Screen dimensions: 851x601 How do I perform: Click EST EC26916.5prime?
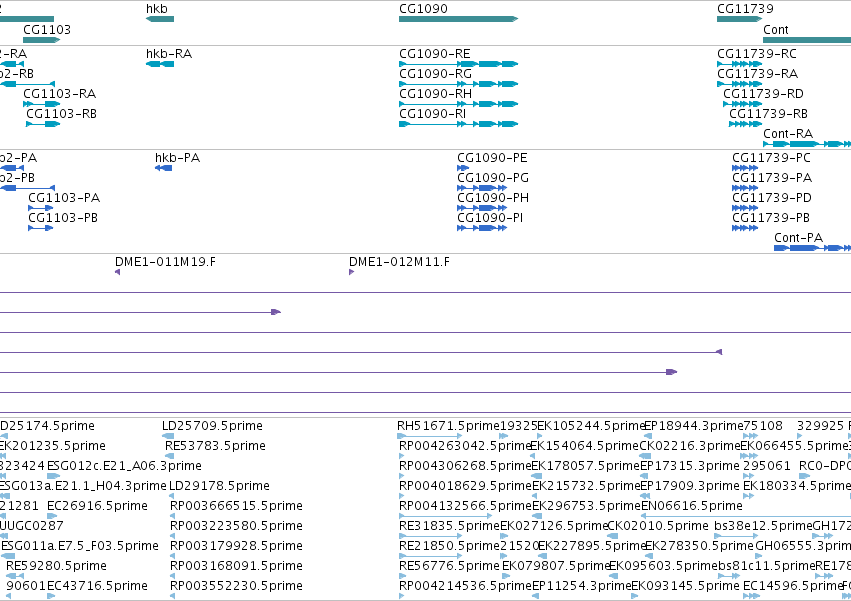click(51, 516)
